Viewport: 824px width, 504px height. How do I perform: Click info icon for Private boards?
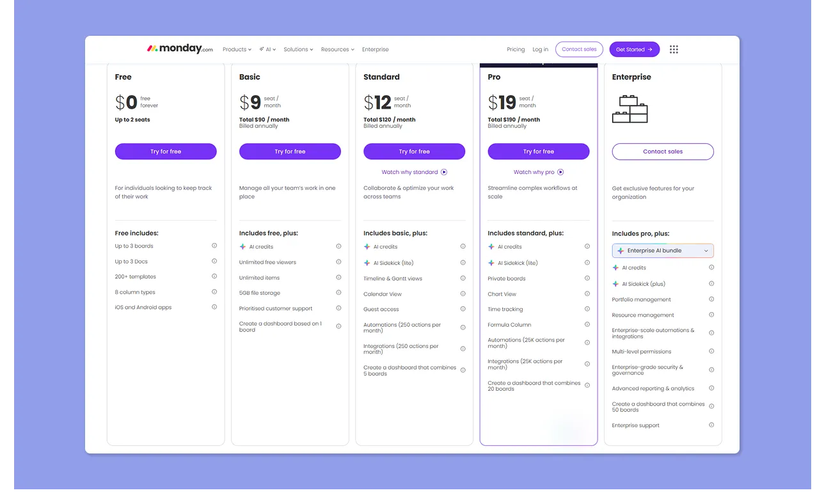coord(587,278)
